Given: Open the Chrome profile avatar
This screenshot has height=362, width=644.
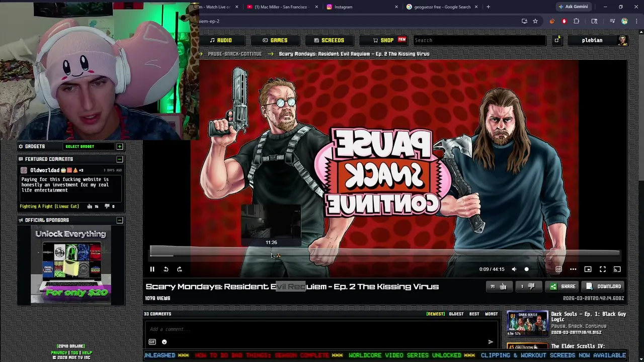Looking at the screenshot, I should click(x=624, y=21).
